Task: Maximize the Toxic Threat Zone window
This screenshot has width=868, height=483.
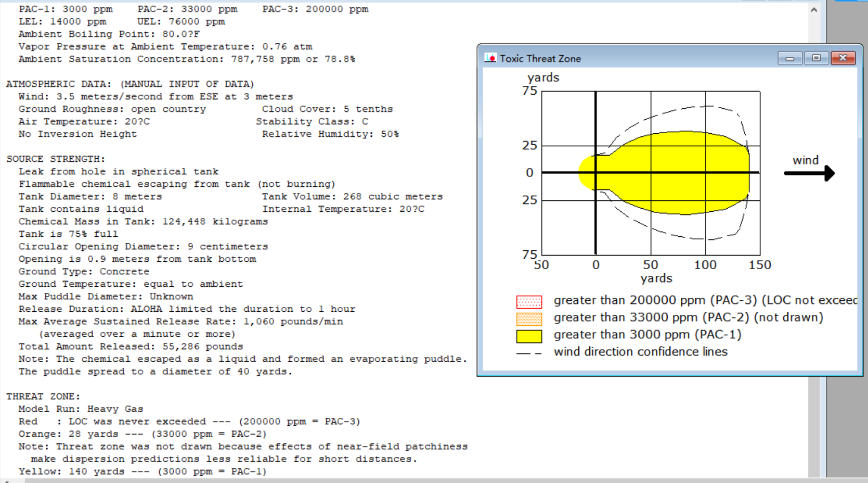Action: point(816,58)
